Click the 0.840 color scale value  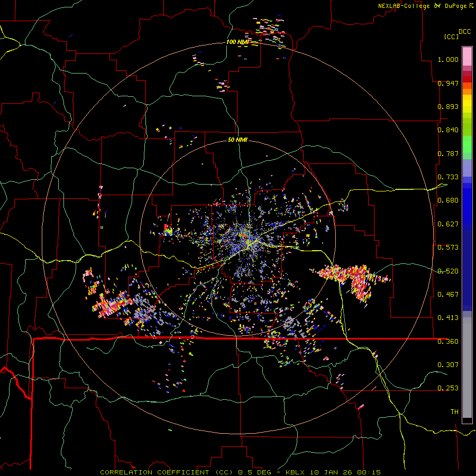click(448, 130)
